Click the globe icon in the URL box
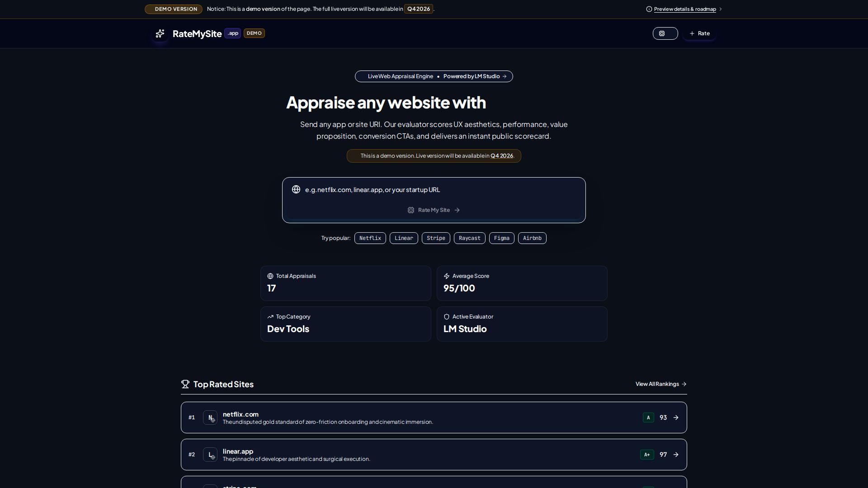Viewport: 868px width, 488px height. tap(296, 189)
